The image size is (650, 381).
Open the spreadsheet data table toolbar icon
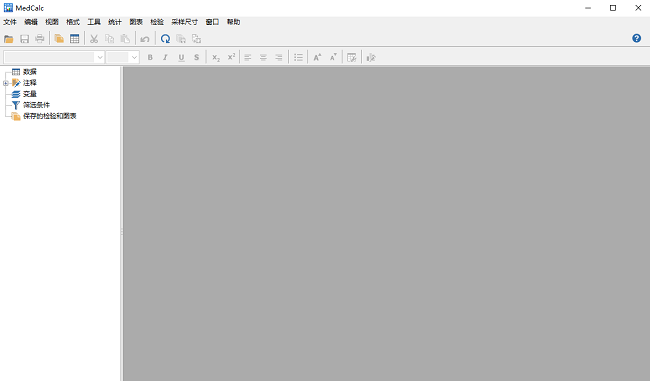75,39
